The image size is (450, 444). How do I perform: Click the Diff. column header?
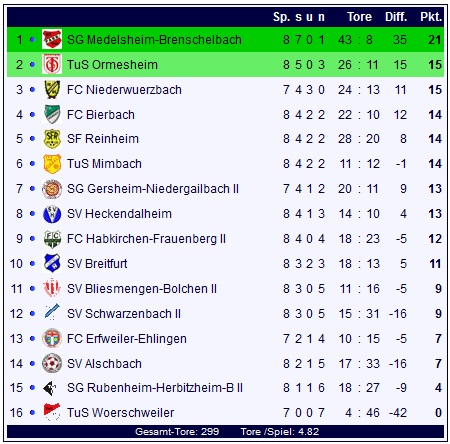396,17
